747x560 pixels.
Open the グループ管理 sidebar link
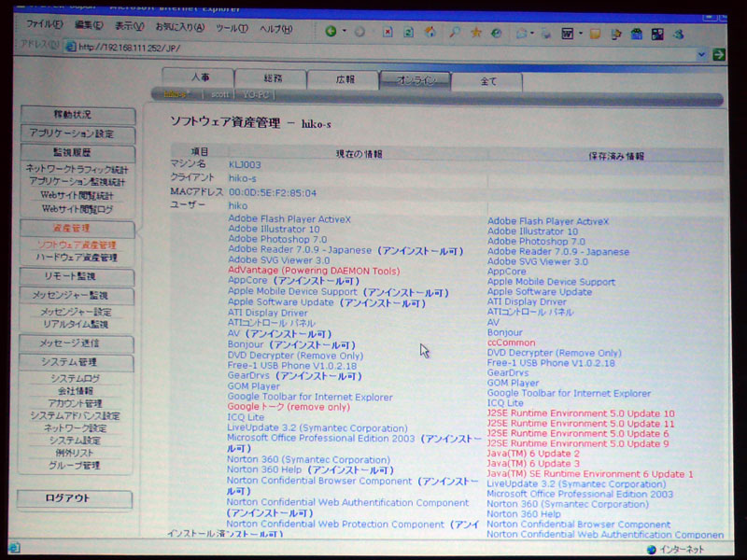(75, 465)
